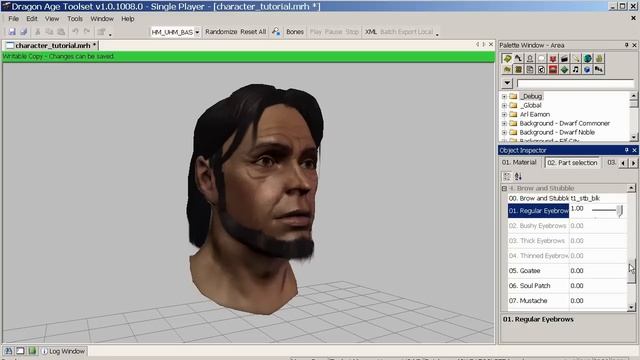Select the character bust palette icon
The height and width of the screenshot is (360, 640).
click(x=530, y=58)
